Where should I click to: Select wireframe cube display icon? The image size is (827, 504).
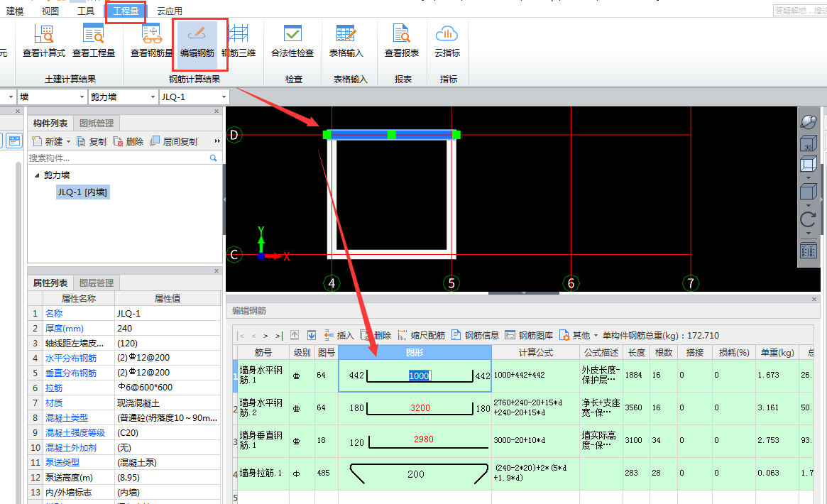pos(808,164)
